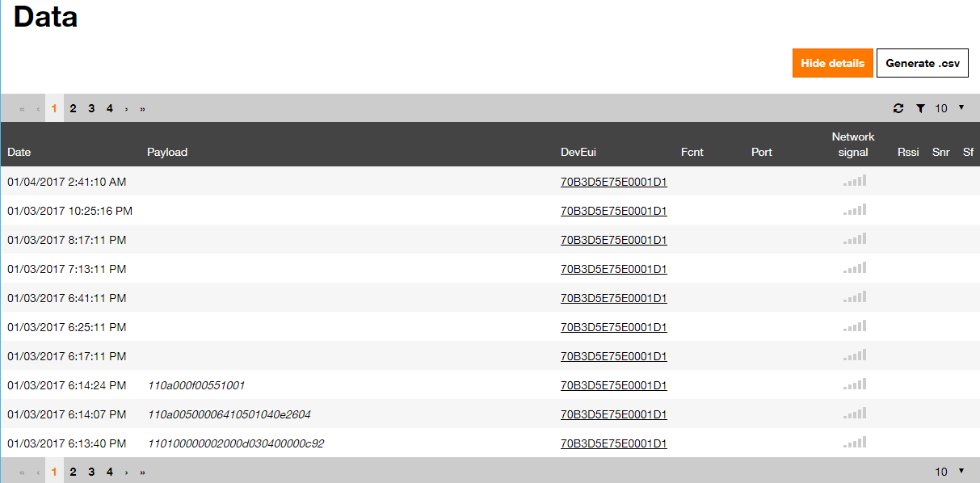Go to next page arrow in top pager
Image resolution: width=980 pixels, height=483 pixels.
point(126,108)
